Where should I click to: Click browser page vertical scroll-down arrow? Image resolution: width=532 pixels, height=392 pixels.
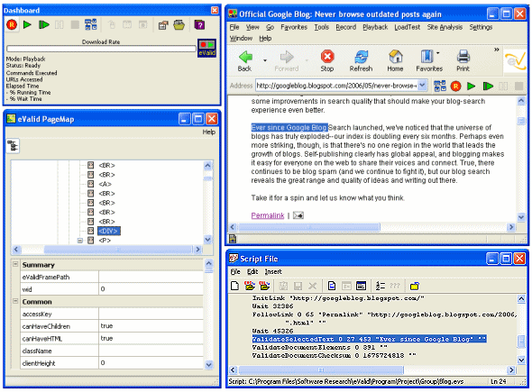[521, 217]
